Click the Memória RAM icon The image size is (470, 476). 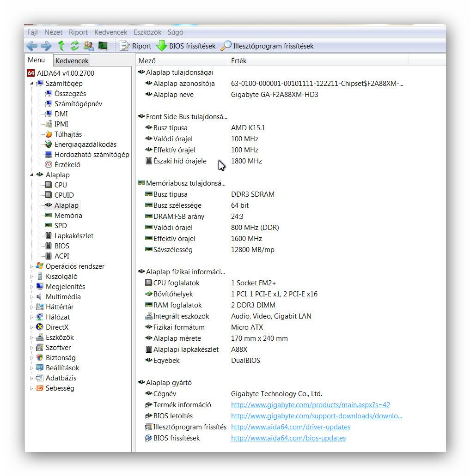[49, 215]
